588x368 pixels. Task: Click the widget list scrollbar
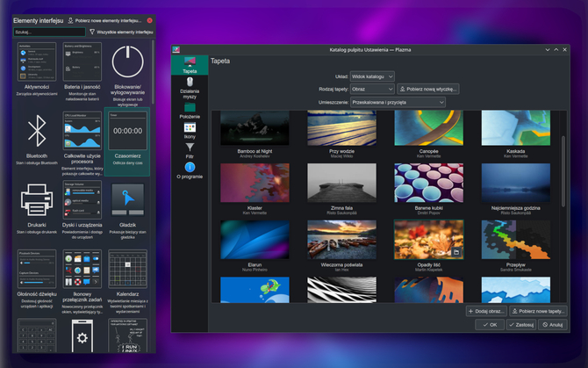(153, 71)
